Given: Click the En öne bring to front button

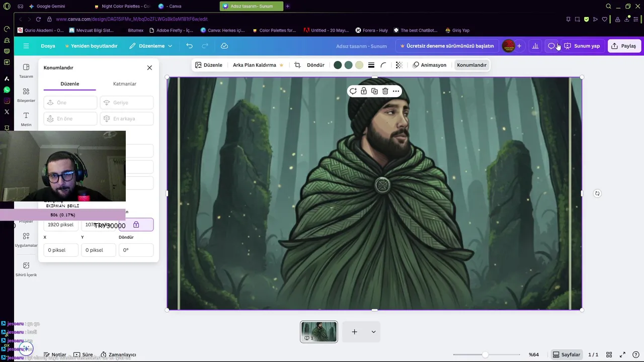Looking at the screenshot, I should pos(70,119).
